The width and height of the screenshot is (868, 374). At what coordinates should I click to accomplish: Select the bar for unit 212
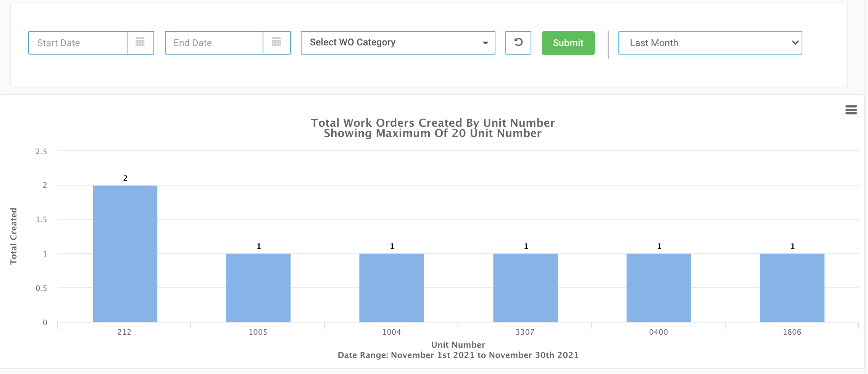tap(125, 253)
